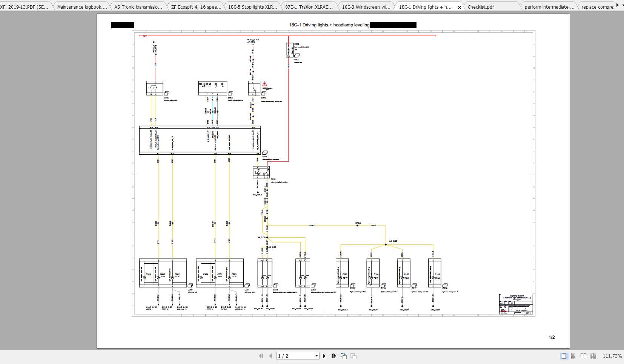Click inside the page number input field
This screenshot has height=364, width=624.
[x=294, y=356]
